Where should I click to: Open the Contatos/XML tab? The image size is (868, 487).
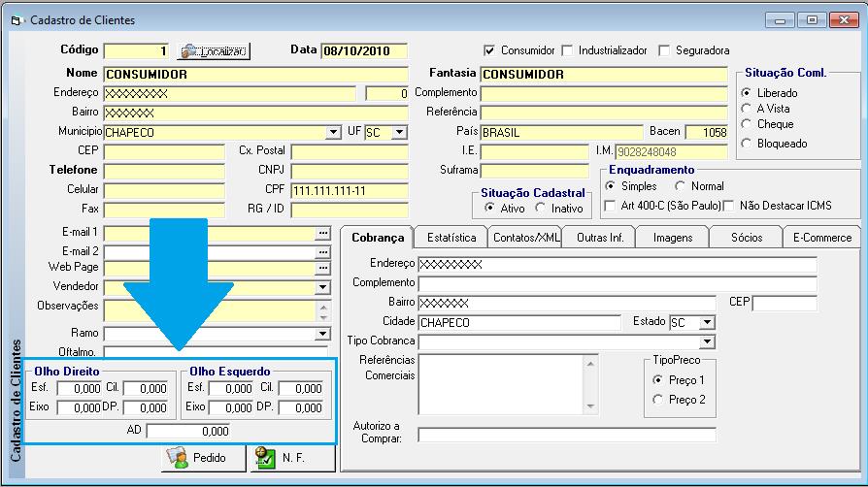[525, 238]
